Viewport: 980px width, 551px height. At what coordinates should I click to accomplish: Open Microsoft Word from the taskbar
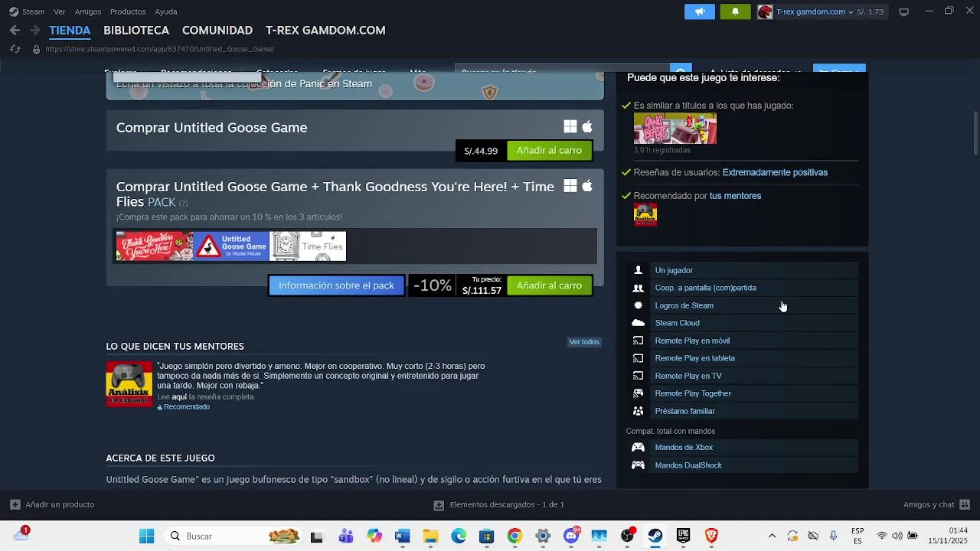click(403, 536)
